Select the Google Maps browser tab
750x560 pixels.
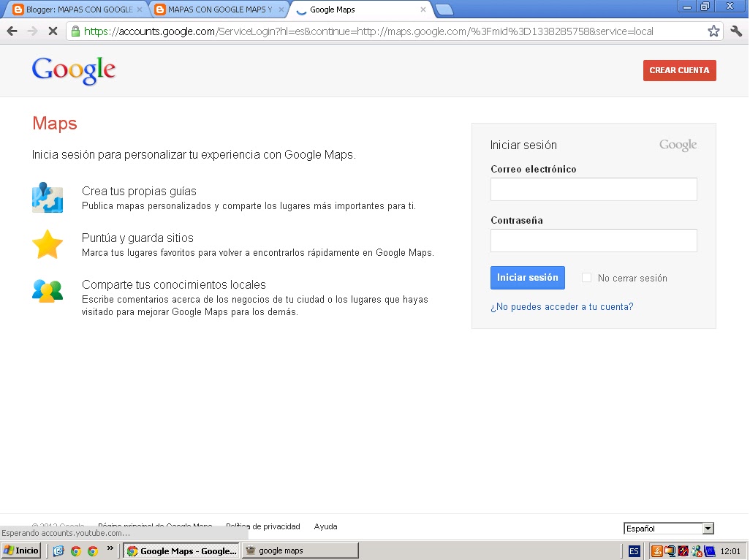[361, 10]
